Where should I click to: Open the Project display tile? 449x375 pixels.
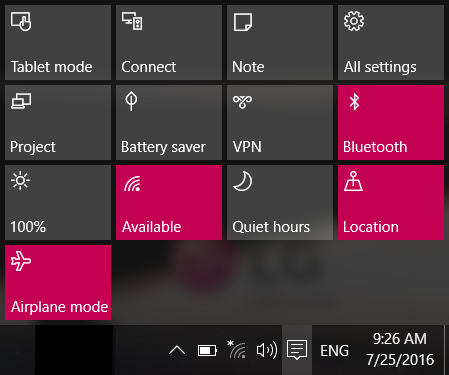tap(58, 122)
